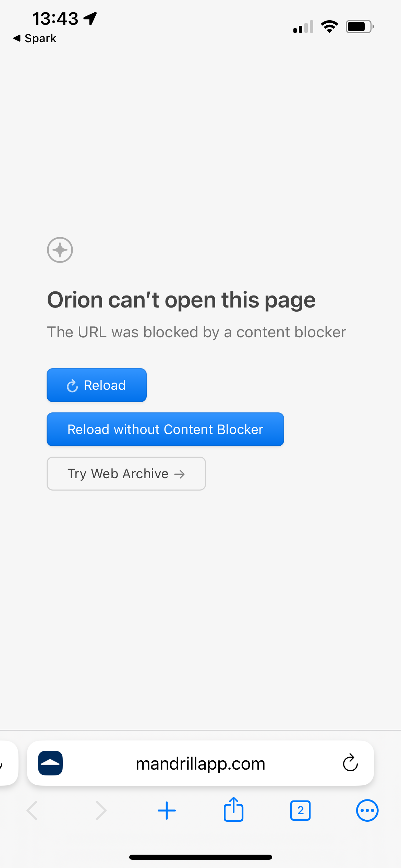Try the Web Archive link
Image resolution: width=401 pixels, height=868 pixels.
coord(126,473)
